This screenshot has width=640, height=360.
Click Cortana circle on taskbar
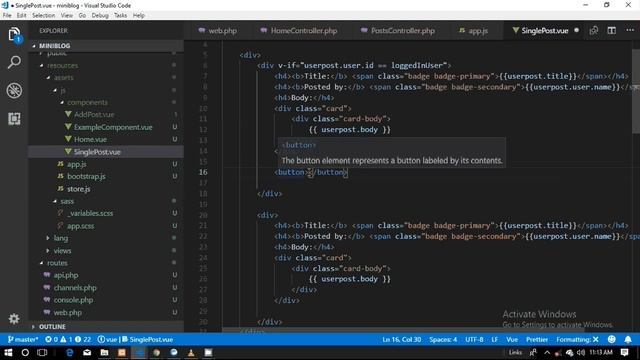click(x=25, y=353)
